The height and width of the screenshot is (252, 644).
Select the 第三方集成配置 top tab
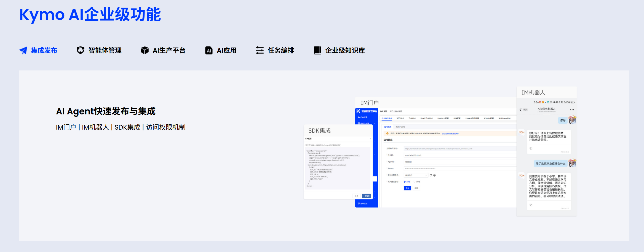(396, 111)
